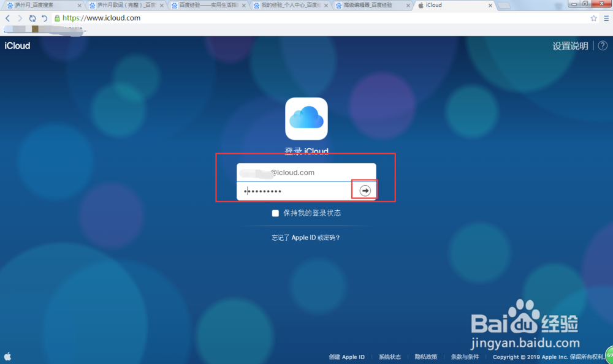
Task: Click the green padlock security icon
Action: pyautogui.click(x=57, y=18)
